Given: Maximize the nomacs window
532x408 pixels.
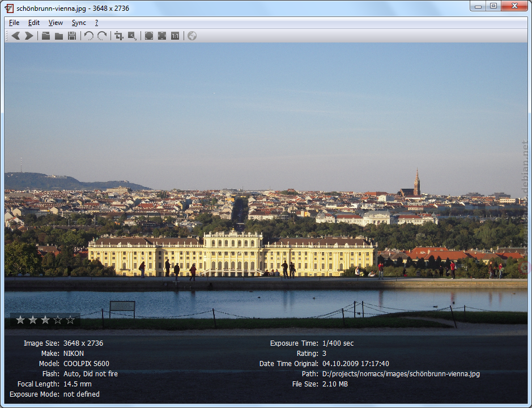Looking at the screenshot, I should 493,6.
